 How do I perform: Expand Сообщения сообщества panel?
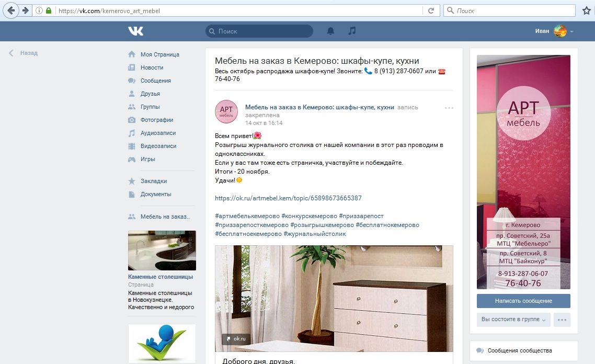[x=524, y=351]
